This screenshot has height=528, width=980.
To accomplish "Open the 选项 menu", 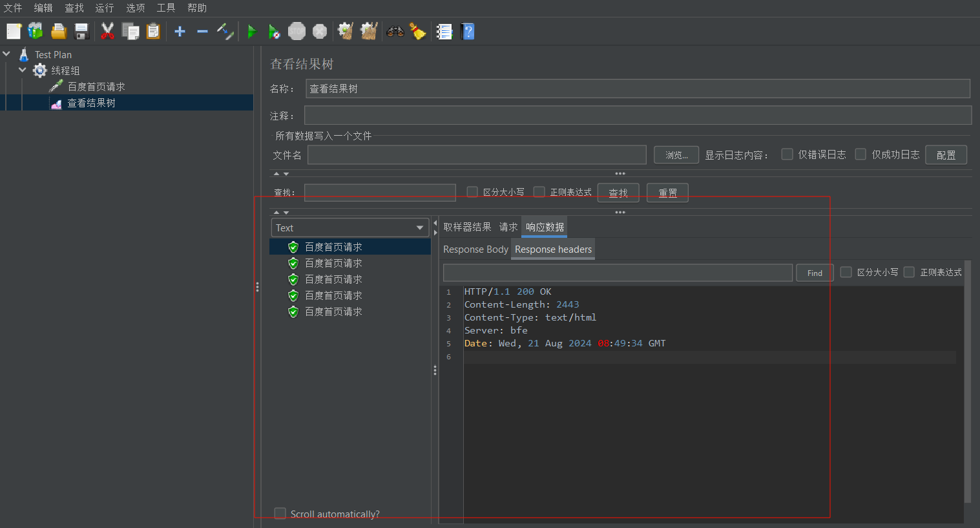I will click(135, 8).
